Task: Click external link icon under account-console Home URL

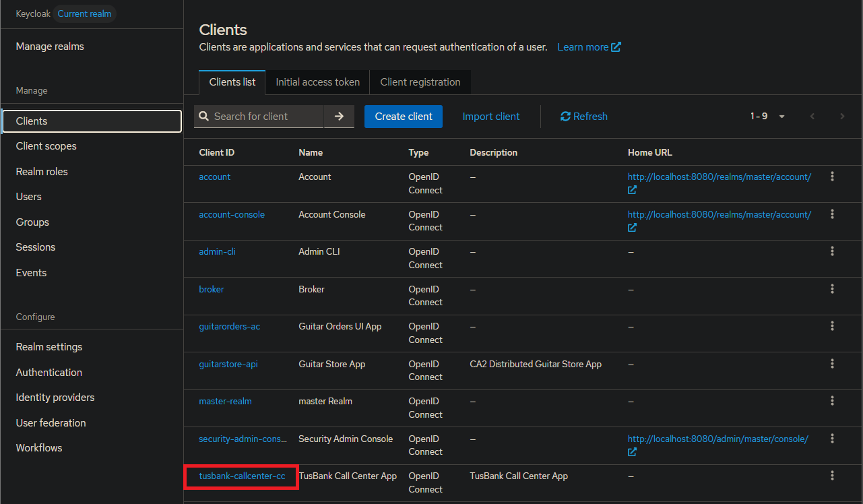Action: 632,228
